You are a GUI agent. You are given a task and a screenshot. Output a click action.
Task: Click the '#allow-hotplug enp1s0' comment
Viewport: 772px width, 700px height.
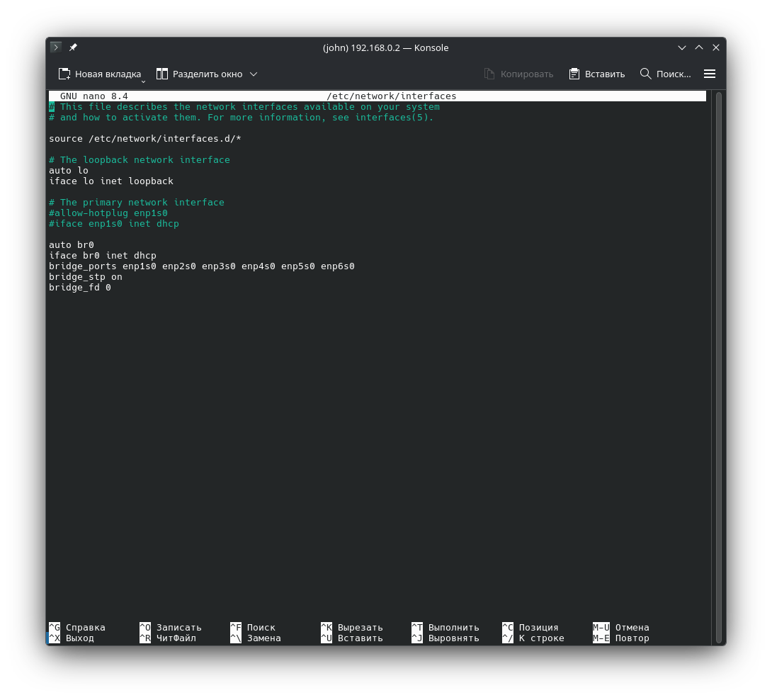[108, 213]
